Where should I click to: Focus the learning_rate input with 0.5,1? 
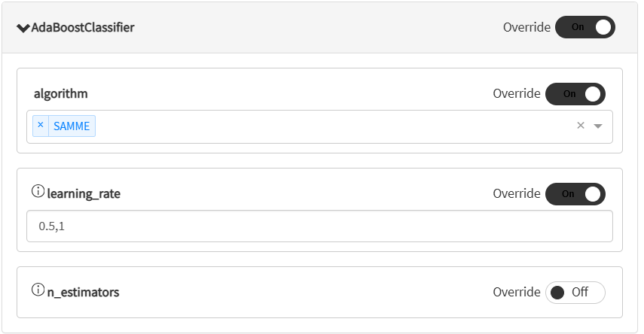[x=319, y=226]
